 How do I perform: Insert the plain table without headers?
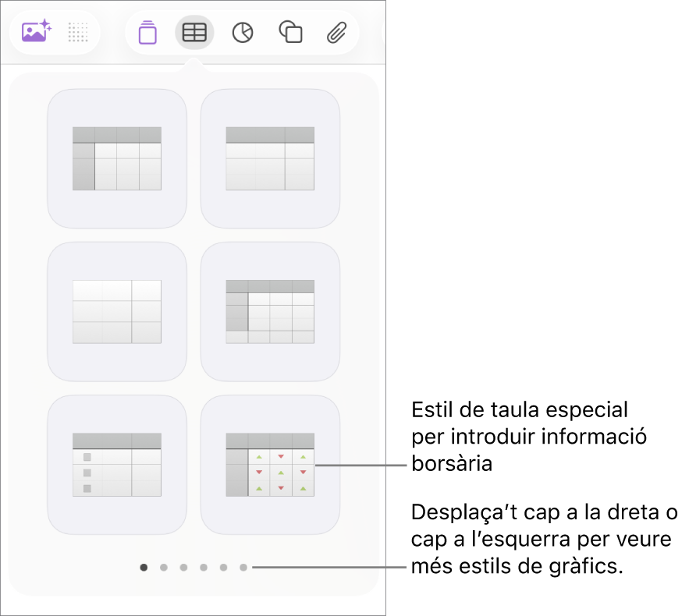pyautogui.click(x=116, y=311)
